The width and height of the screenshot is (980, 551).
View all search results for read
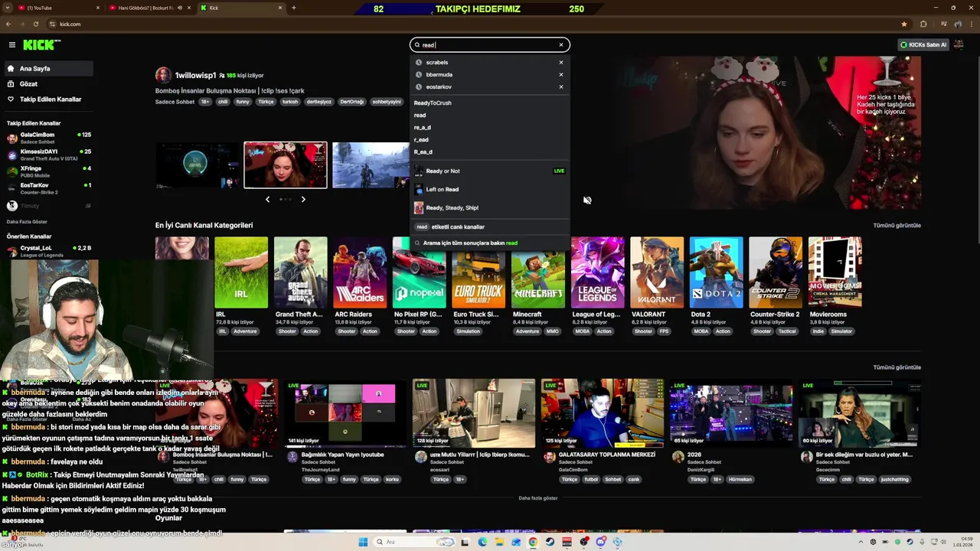[x=490, y=243]
